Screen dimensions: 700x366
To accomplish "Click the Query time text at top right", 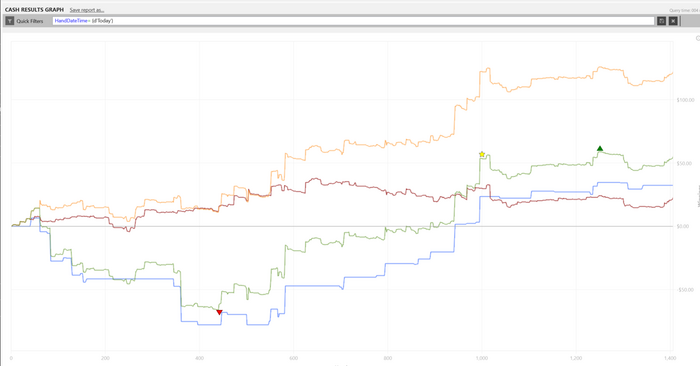I will click(x=684, y=10).
